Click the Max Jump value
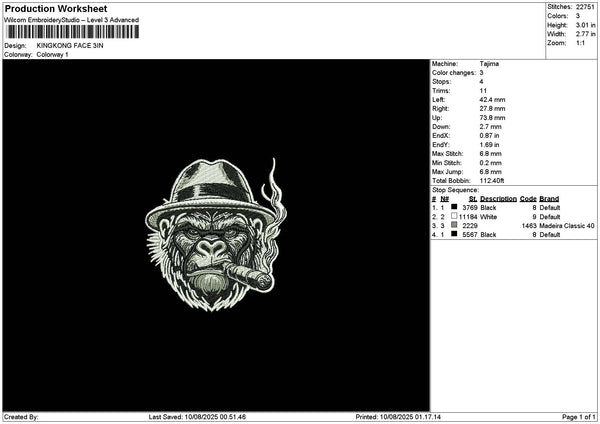Image resolution: width=600 pixels, height=424 pixels. coord(491,172)
